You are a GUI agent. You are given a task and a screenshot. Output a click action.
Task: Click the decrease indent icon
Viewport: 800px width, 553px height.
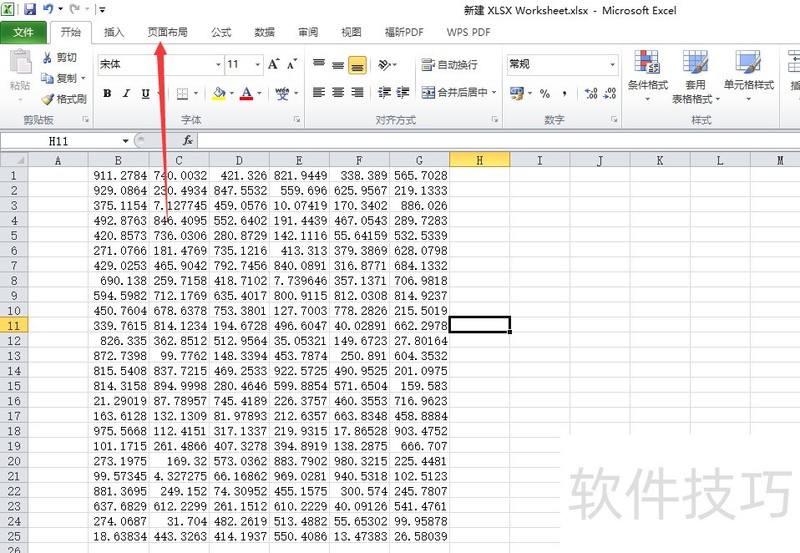coord(384,92)
